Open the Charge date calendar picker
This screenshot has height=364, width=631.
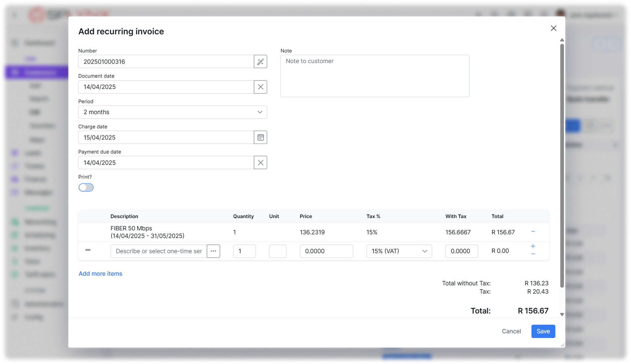click(260, 137)
